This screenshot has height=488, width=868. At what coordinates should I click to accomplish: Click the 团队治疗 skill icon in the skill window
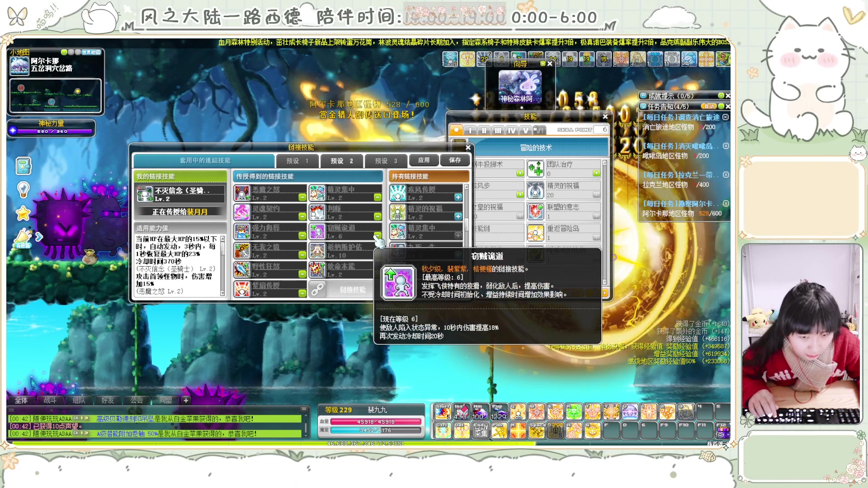point(536,169)
